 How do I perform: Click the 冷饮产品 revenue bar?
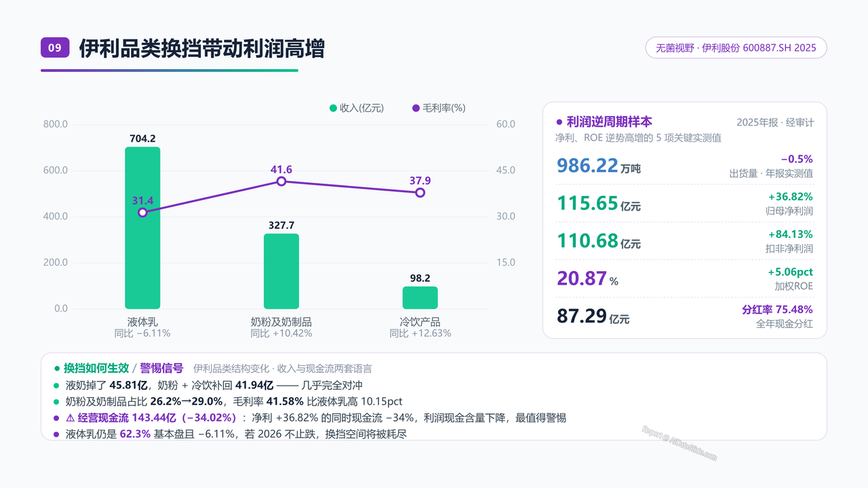click(x=420, y=298)
